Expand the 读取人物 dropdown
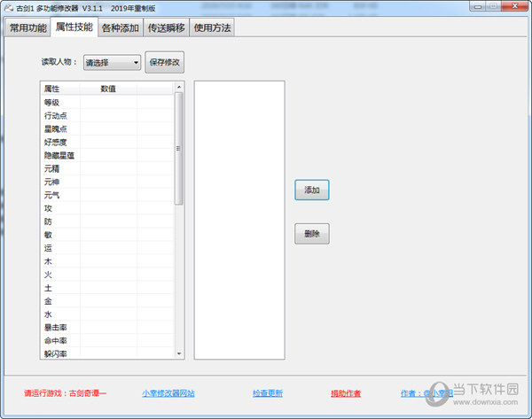 (x=112, y=63)
